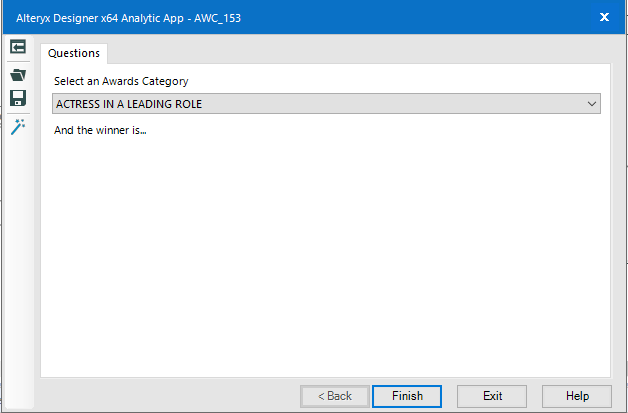Click the Exit button
The image size is (628, 413).
(492, 396)
